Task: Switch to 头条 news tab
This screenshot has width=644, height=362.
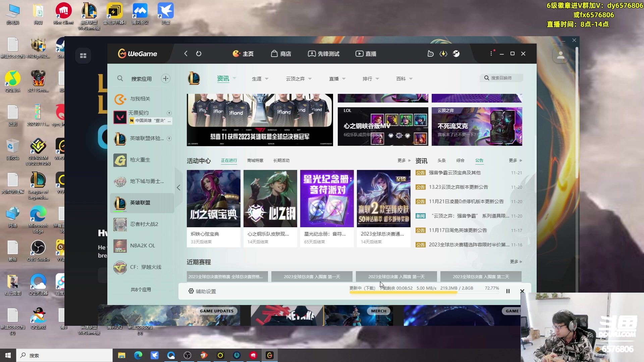Action: pos(442,161)
